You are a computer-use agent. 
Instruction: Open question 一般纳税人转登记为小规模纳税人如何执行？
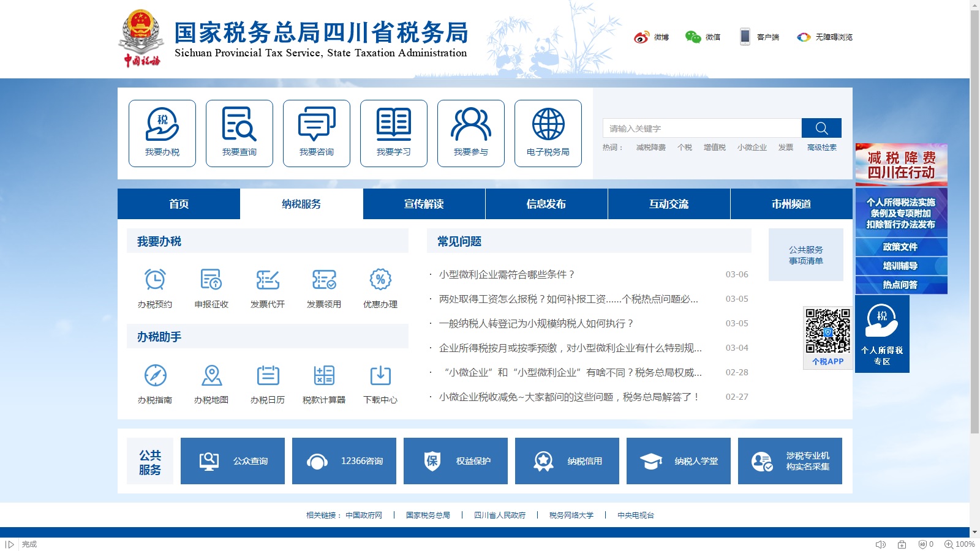click(537, 323)
